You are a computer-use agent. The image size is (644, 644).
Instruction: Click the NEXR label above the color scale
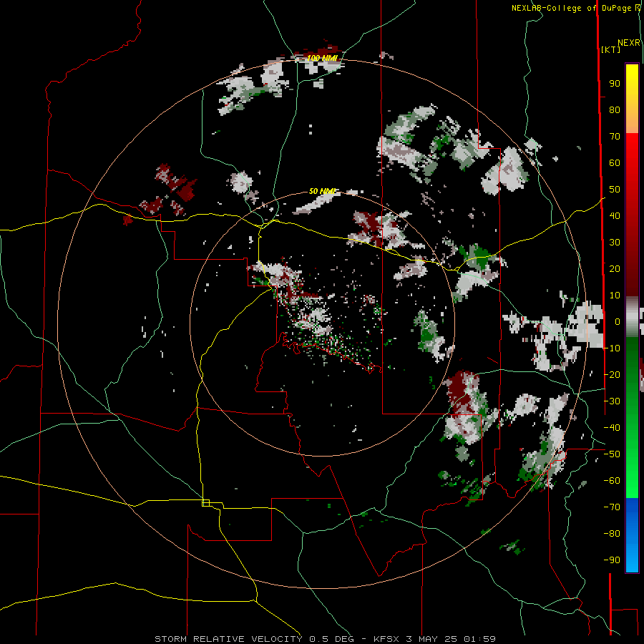629,43
